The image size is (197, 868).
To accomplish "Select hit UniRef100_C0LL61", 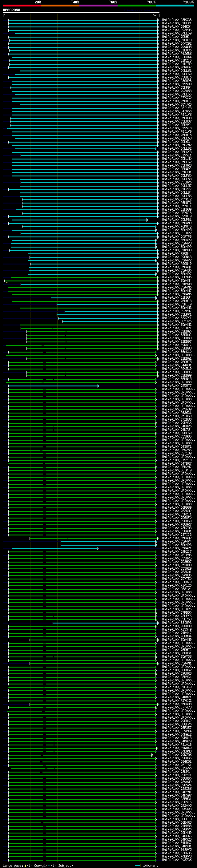I will pos(176,71).
